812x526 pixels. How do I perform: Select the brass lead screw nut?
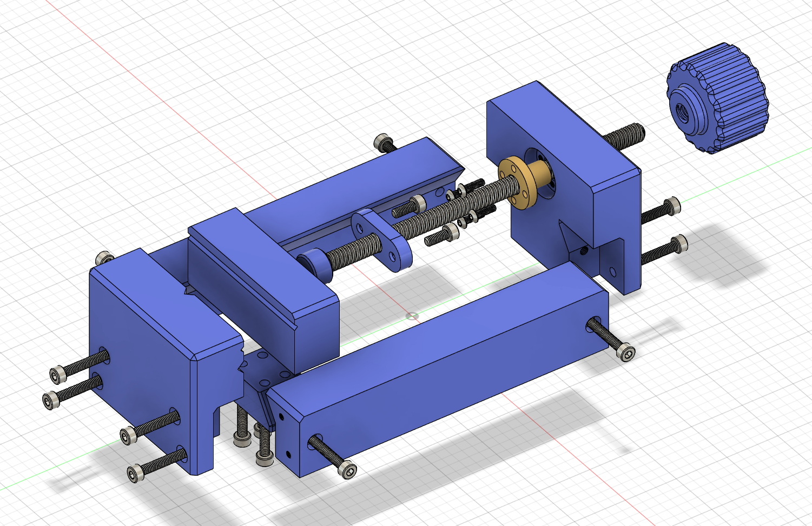tap(525, 181)
